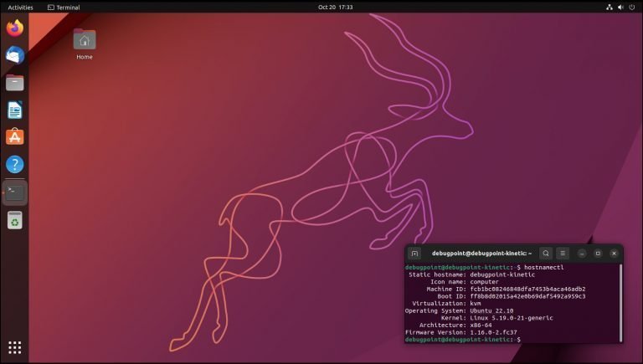Click the 'Icon name: computer' line
The width and height of the screenshot is (643, 364).
point(465,282)
